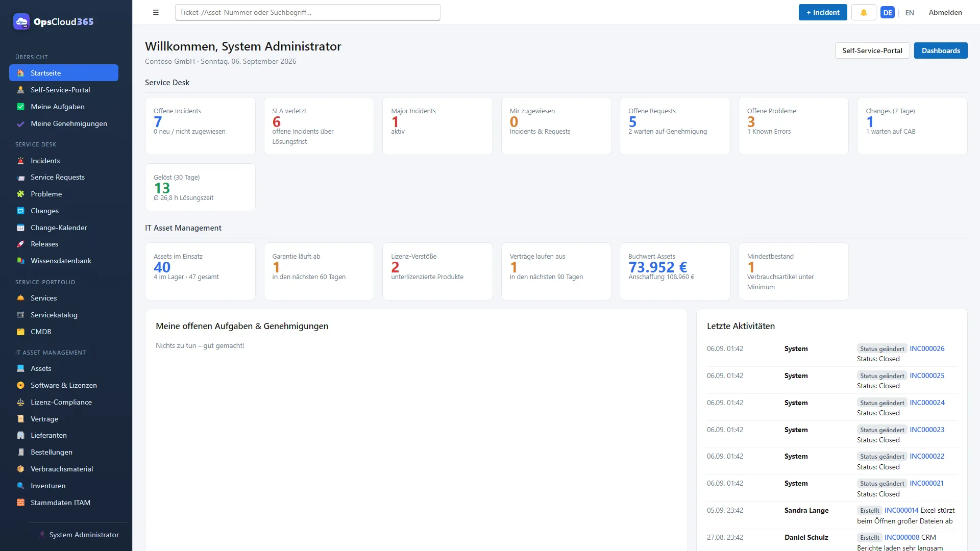Open the SLA verletzt card
The height and width of the screenshot is (551, 980).
click(x=319, y=126)
